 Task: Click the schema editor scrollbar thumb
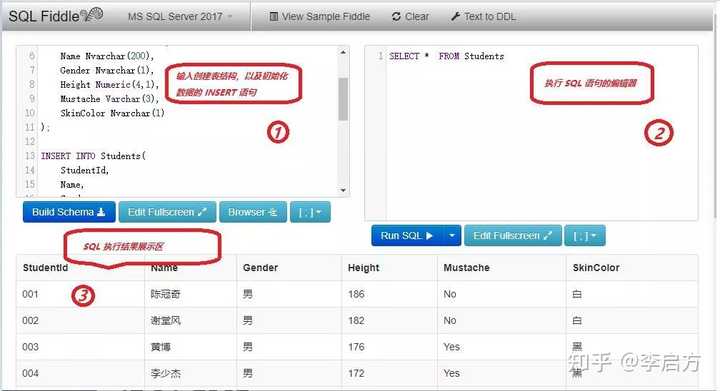[x=343, y=99]
